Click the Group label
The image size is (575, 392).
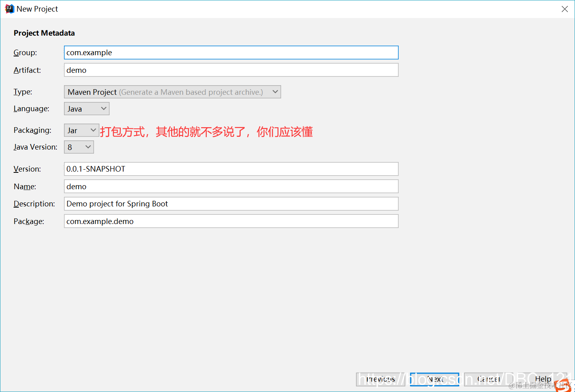click(25, 53)
